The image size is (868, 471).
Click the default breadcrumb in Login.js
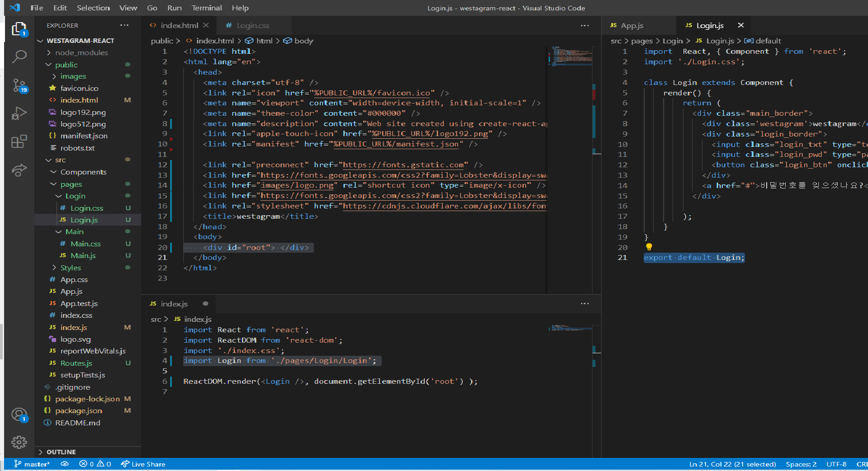[763, 41]
